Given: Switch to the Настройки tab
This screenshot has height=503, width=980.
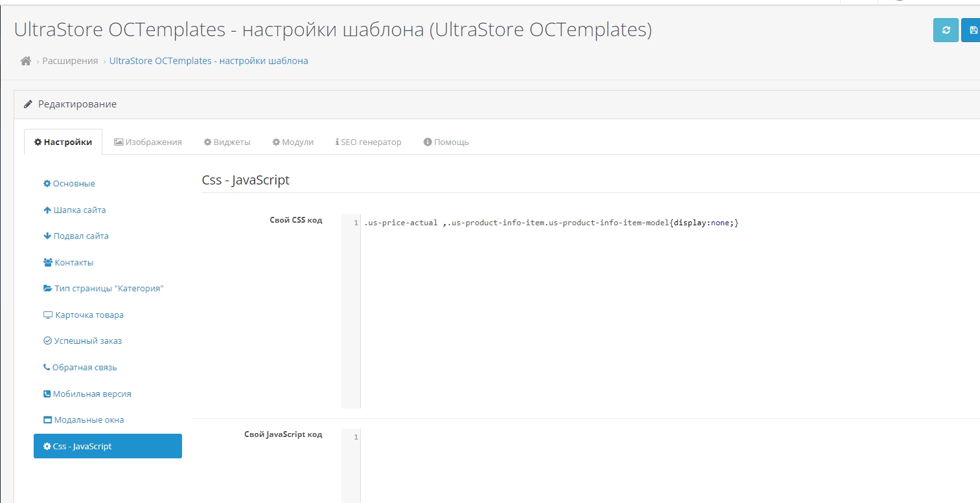Looking at the screenshot, I should (x=63, y=142).
